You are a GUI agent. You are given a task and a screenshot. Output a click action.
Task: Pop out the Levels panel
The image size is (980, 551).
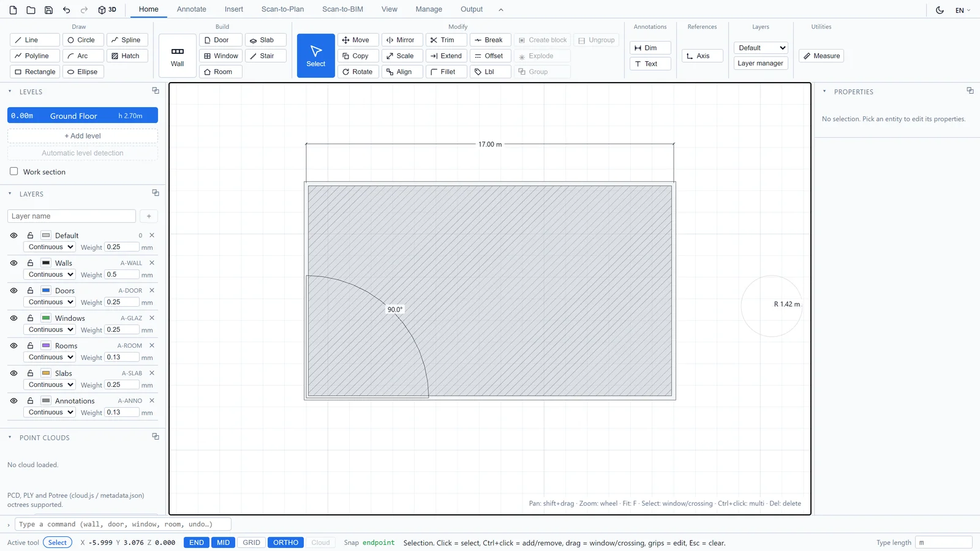tap(156, 91)
